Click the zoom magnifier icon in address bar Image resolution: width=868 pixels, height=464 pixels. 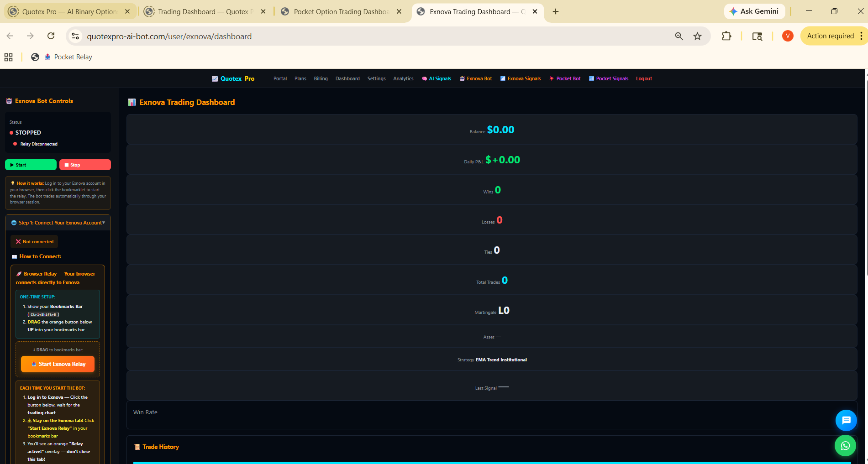(x=679, y=36)
